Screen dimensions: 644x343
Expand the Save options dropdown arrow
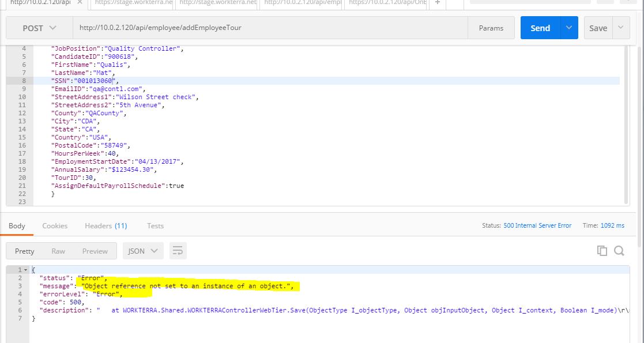(621, 28)
